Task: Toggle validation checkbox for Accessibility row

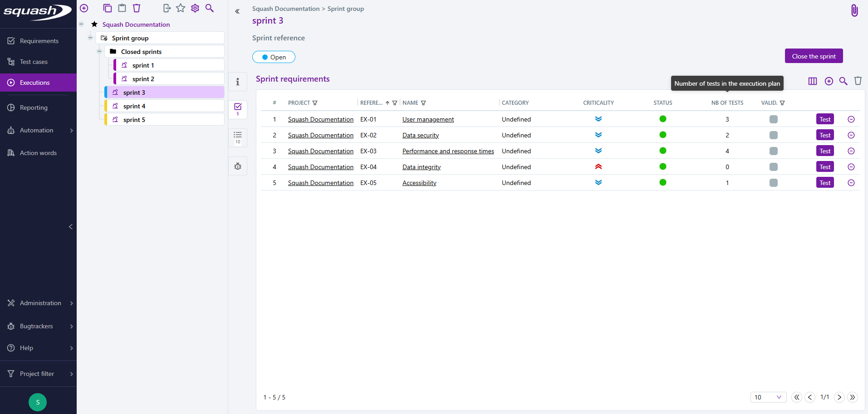Action: point(773,183)
